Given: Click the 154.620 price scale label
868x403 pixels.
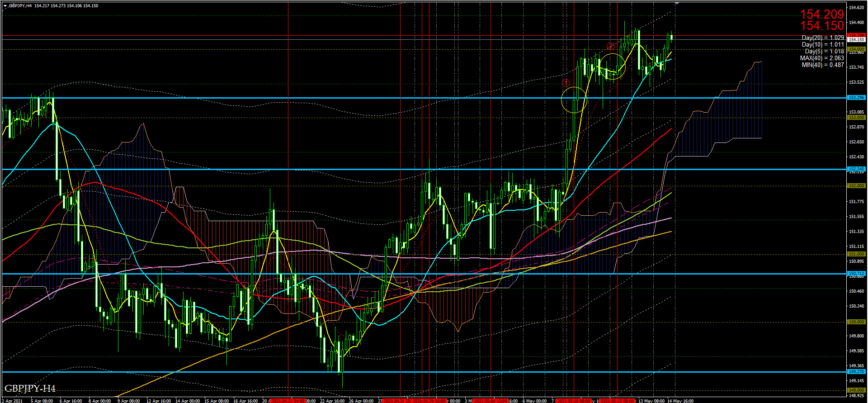Looking at the screenshot, I should (857, 8).
